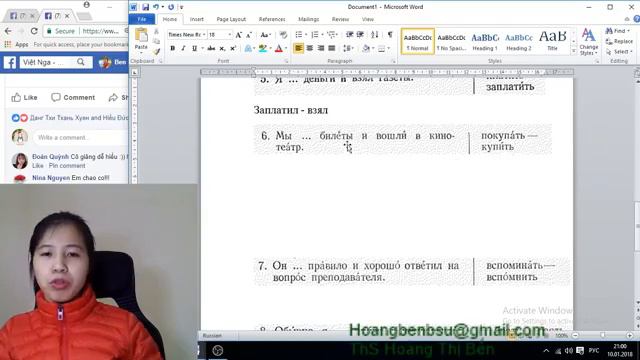This screenshot has width=640, height=360.
Task: Toggle align text left
Action: 299,49
